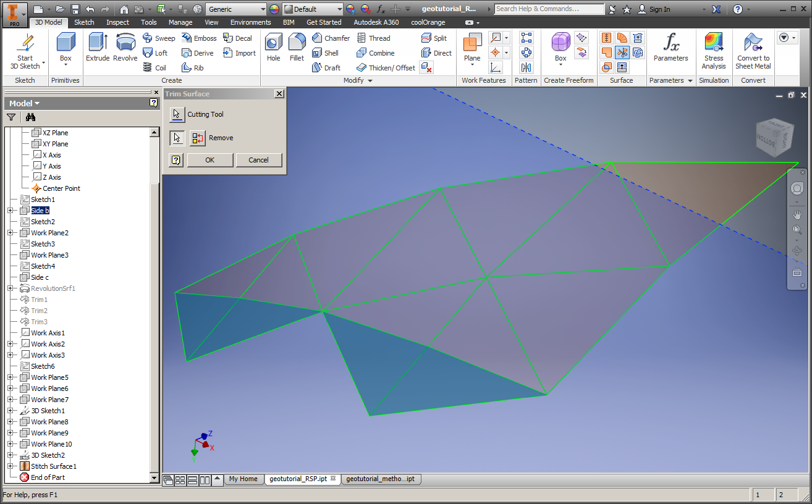Image resolution: width=812 pixels, height=504 pixels.
Task: Click the browser scrollbar down arrow
Action: [154, 478]
